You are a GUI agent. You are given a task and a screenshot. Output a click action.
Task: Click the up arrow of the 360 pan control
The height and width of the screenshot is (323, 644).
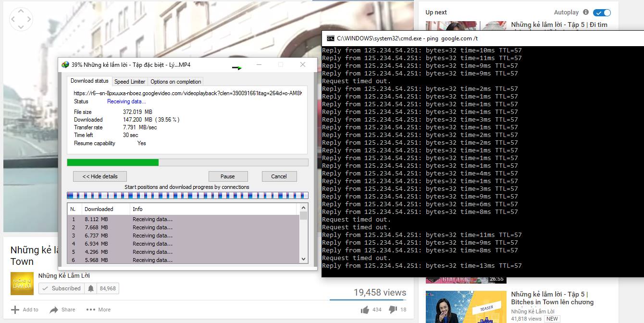point(21,12)
